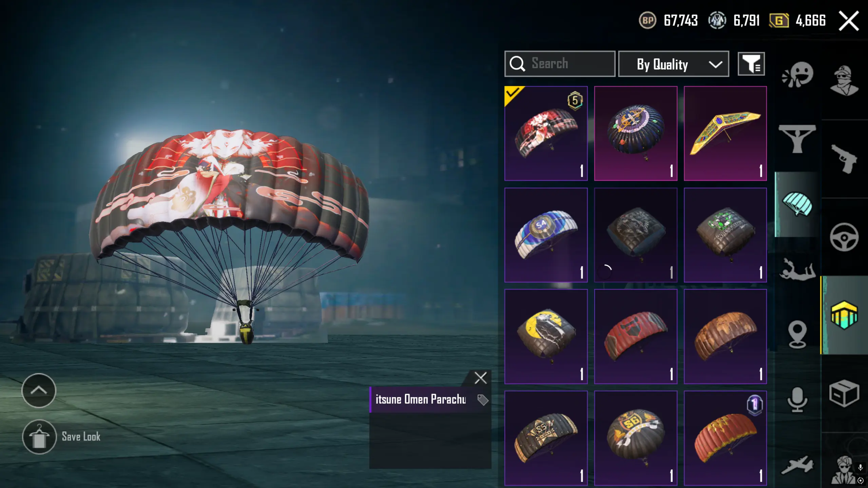
Task: Choose the blue S4 season parachute
Action: click(x=546, y=235)
